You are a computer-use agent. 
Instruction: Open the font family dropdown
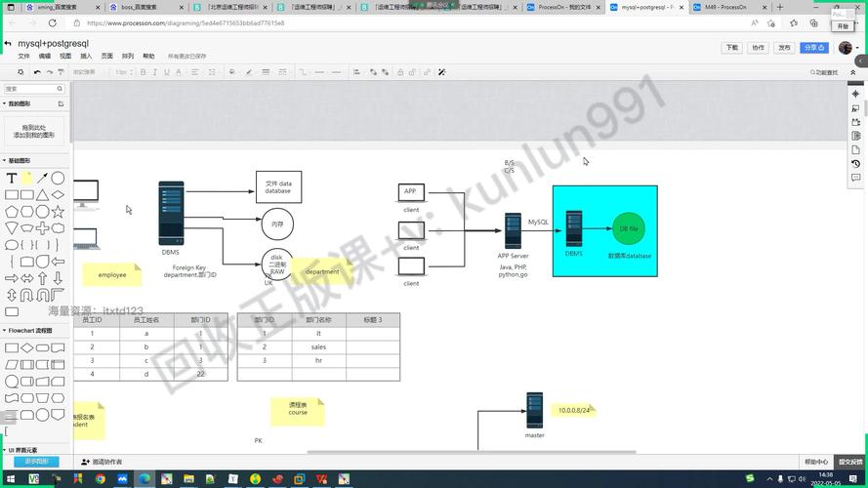(x=89, y=72)
